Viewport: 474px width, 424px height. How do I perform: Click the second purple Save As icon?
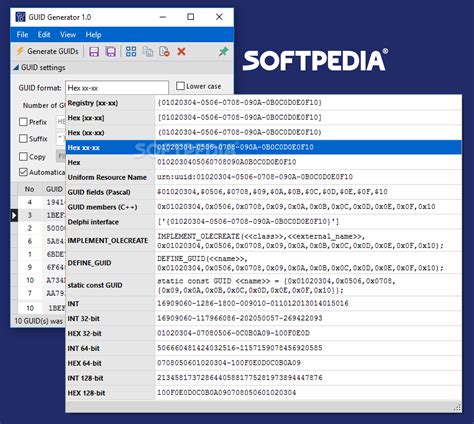coord(111,52)
